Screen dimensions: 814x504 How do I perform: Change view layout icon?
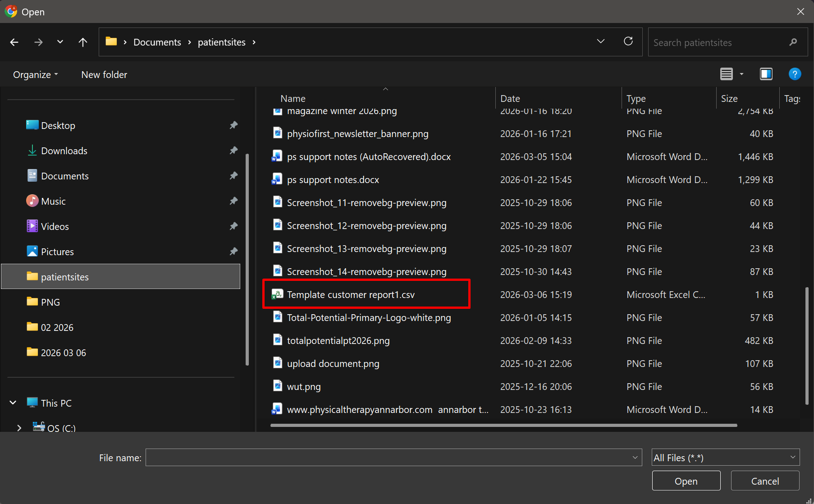click(x=727, y=74)
